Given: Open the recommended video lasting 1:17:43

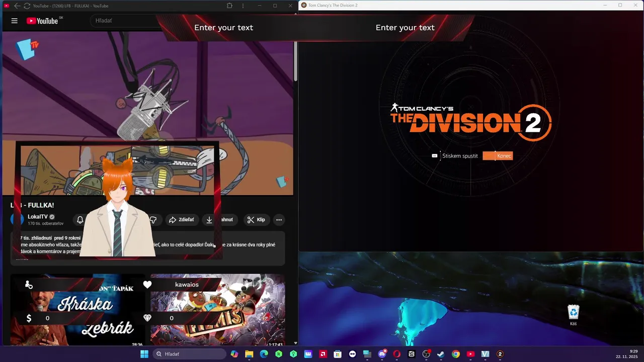Looking at the screenshot, I should tap(217, 310).
